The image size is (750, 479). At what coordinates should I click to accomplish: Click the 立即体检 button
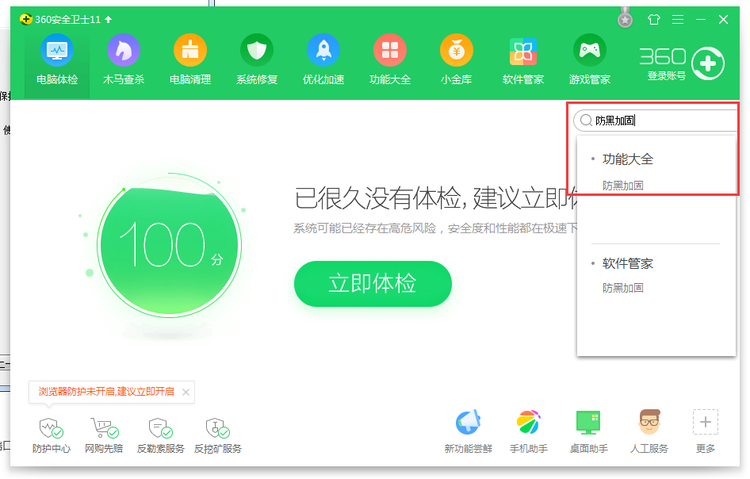click(x=373, y=284)
